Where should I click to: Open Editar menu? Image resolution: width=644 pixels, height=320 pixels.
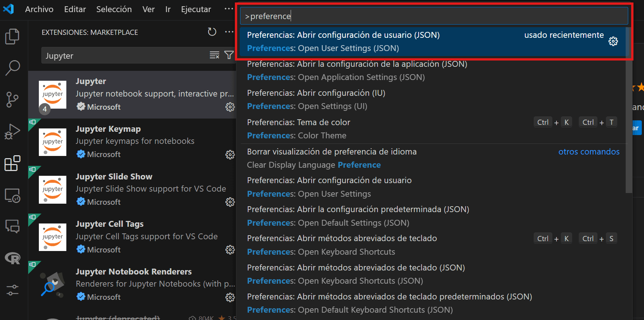75,9
